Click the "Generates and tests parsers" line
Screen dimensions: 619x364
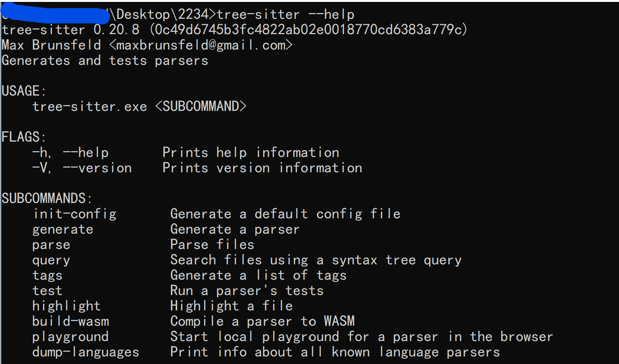pyautogui.click(x=105, y=61)
